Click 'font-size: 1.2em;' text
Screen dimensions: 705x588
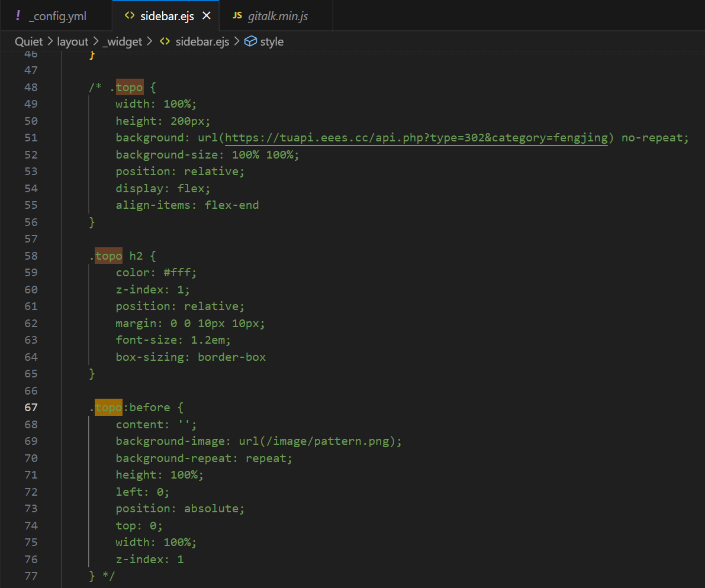point(173,340)
